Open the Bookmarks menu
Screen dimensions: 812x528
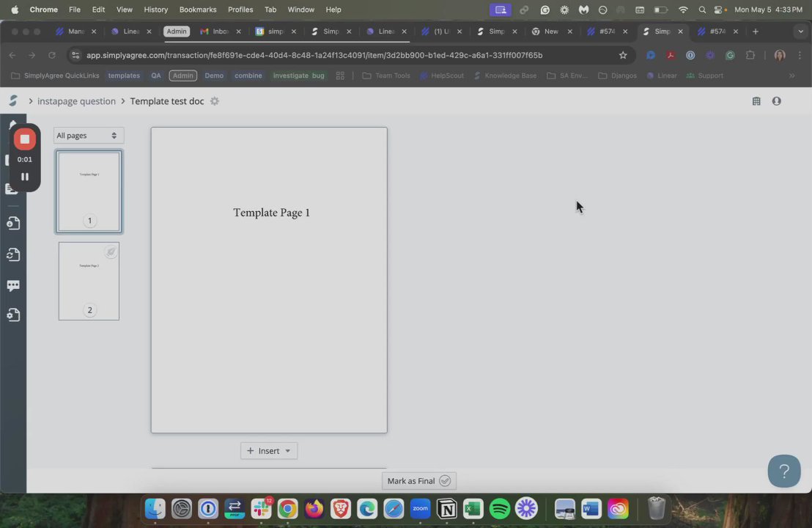(198, 10)
